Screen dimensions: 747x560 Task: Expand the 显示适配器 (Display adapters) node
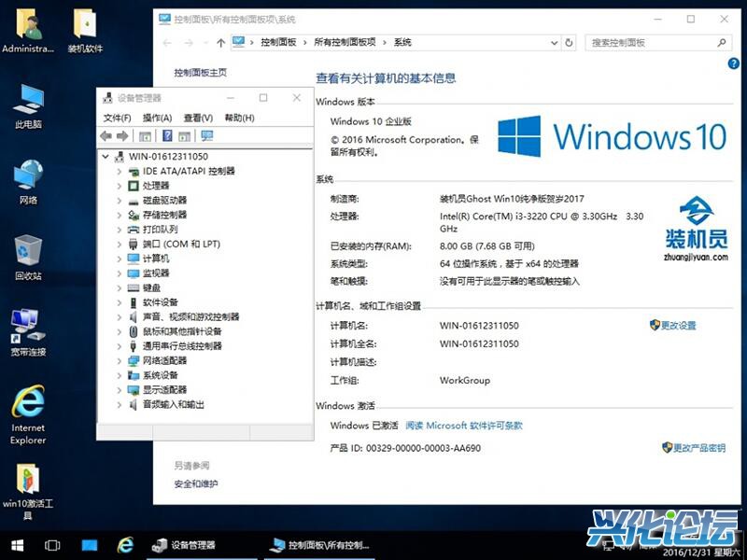(x=119, y=389)
